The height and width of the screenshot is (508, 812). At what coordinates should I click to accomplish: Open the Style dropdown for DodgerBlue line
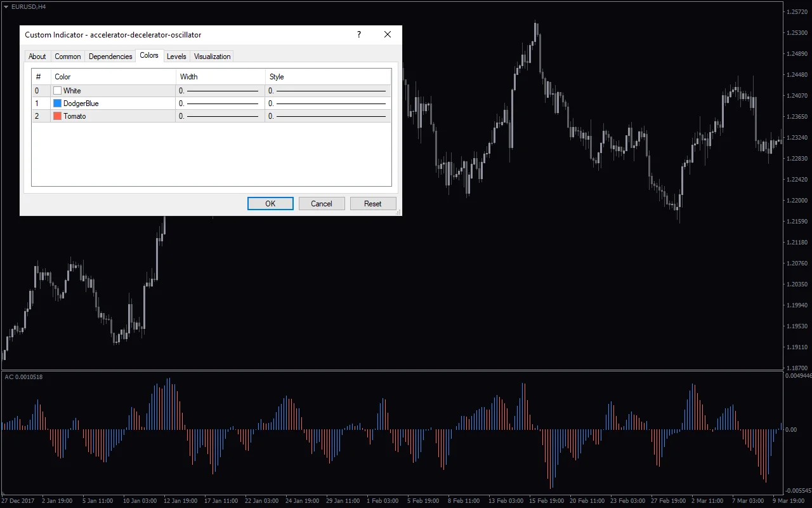point(327,103)
